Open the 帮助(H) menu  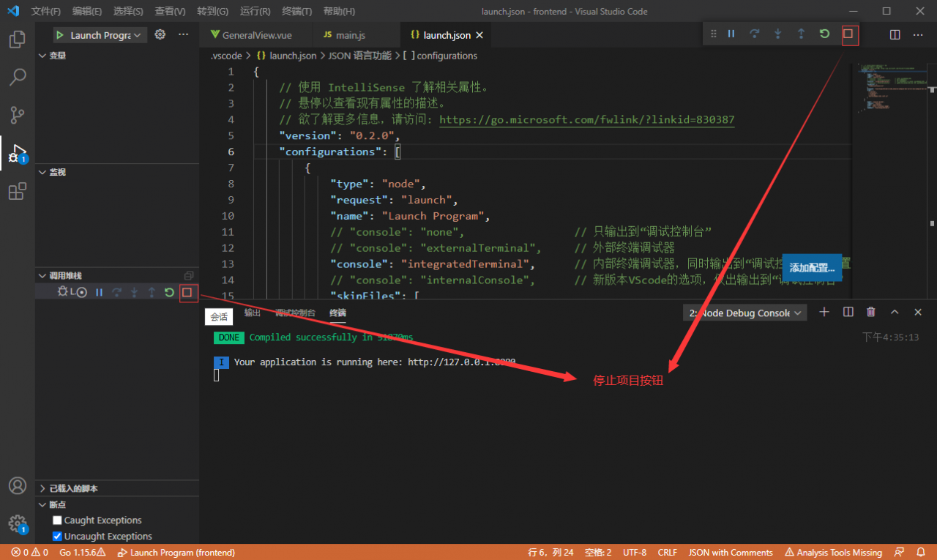[x=339, y=12]
